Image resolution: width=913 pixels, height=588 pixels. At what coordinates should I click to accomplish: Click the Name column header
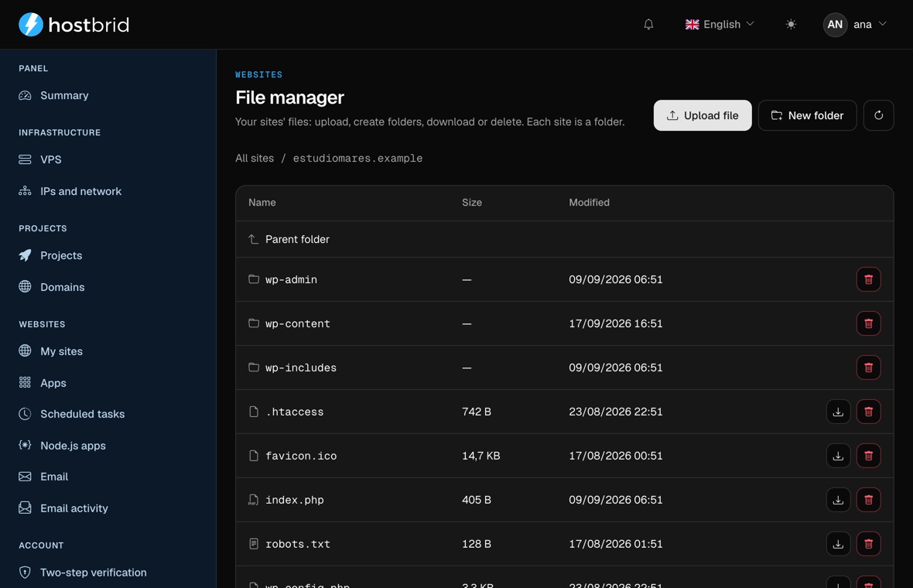click(262, 203)
